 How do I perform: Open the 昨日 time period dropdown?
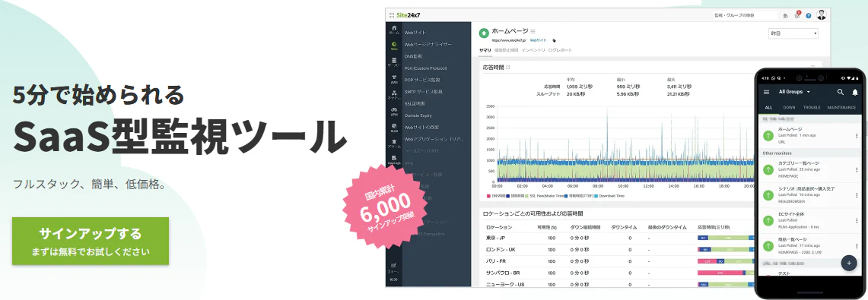click(793, 33)
